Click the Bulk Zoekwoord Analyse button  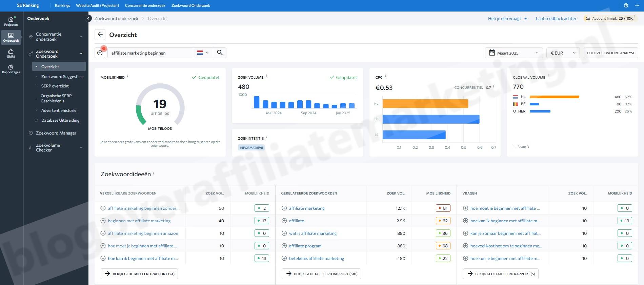click(x=611, y=53)
